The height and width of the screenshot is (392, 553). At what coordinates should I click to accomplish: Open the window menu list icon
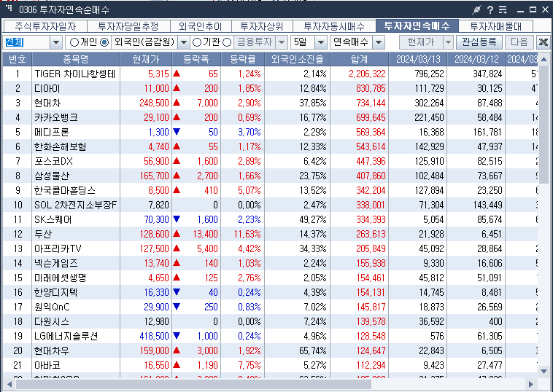[x=503, y=10]
